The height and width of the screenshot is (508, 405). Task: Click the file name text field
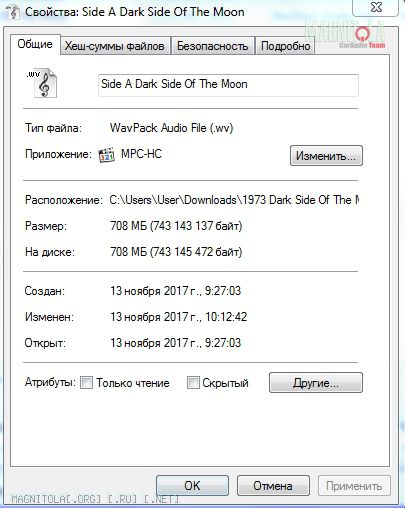228,85
